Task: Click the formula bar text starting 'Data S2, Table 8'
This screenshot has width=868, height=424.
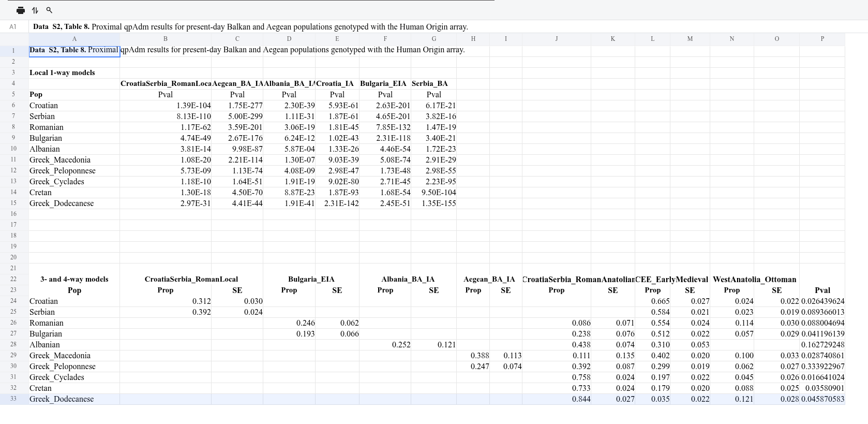Action: 250,27
